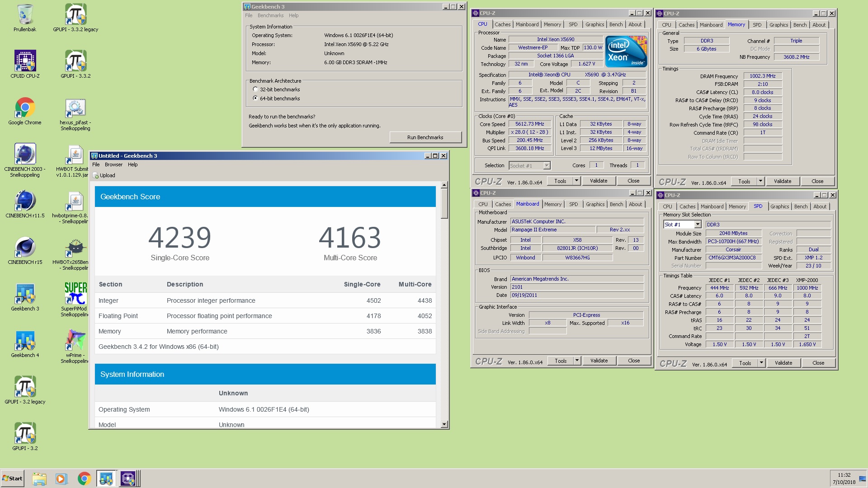Launch CINEBENCH r11.5 desktop icon

coord(25,204)
